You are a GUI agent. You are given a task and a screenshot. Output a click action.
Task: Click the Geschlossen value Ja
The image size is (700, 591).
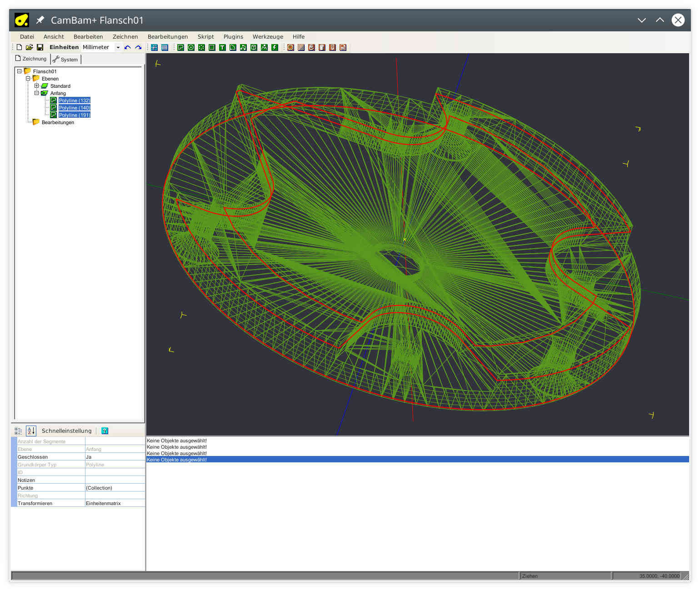pyautogui.click(x=115, y=457)
